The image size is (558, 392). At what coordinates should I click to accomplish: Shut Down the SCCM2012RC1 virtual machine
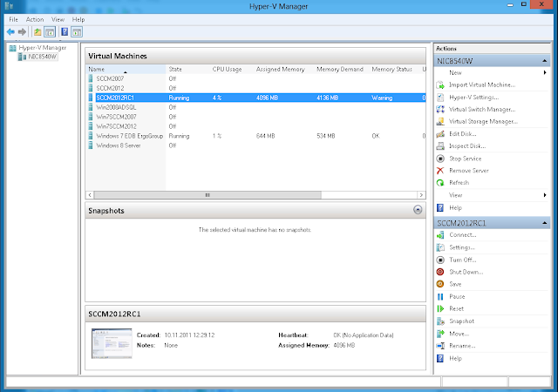[466, 272]
